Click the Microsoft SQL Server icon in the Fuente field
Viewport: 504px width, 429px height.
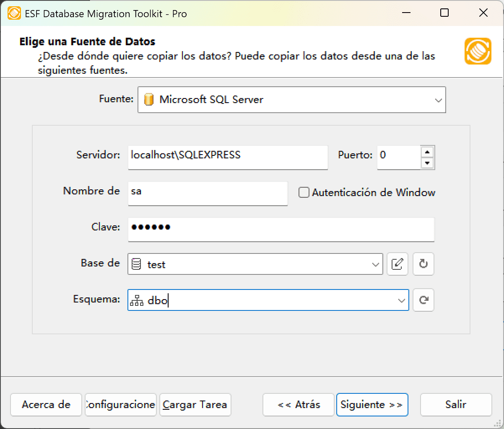pos(150,100)
